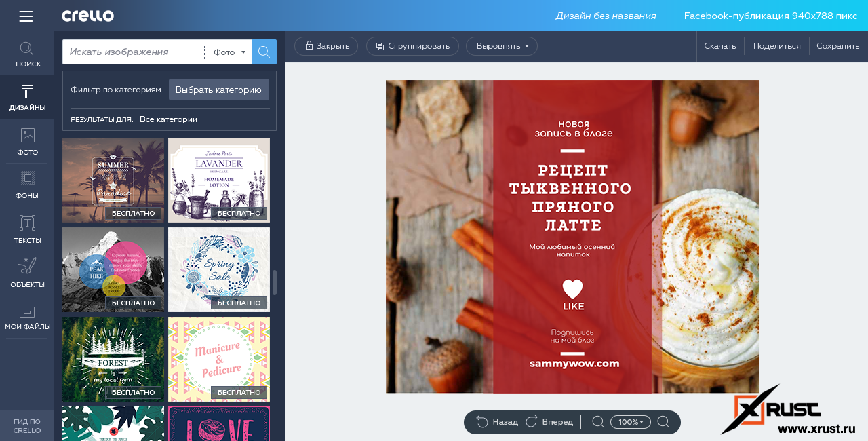The image size is (868, 441).
Task: Open the Фоны backgrounds panel
Action: coord(27,185)
